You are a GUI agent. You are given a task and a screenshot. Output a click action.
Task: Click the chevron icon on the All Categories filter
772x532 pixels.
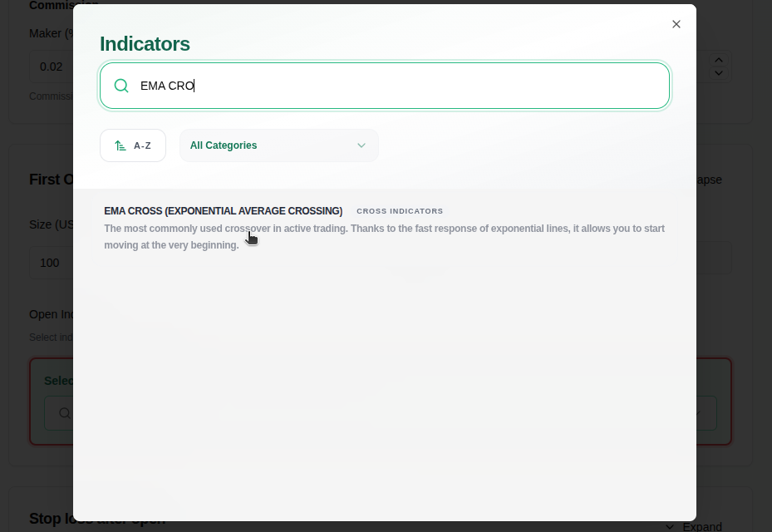pyautogui.click(x=361, y=145)
